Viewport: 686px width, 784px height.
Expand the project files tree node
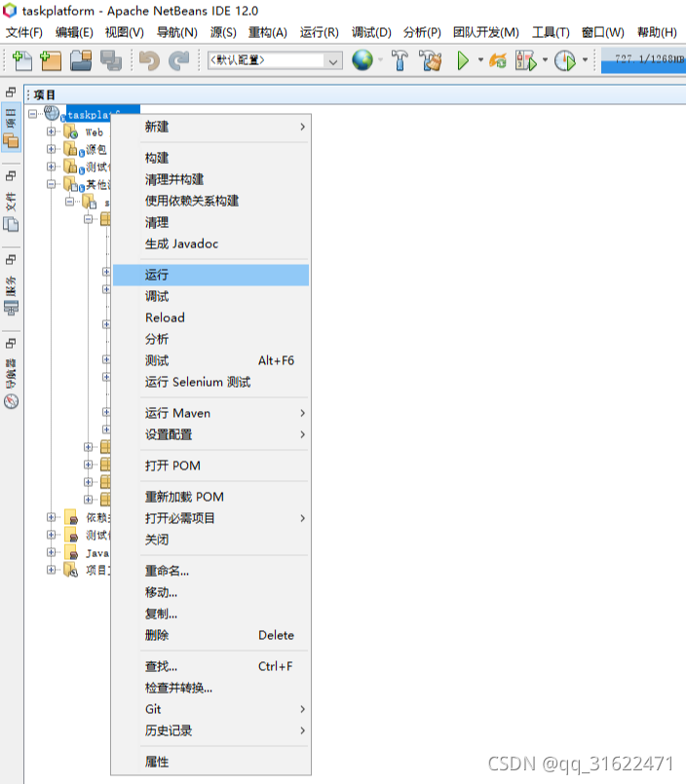click(51, 570)
